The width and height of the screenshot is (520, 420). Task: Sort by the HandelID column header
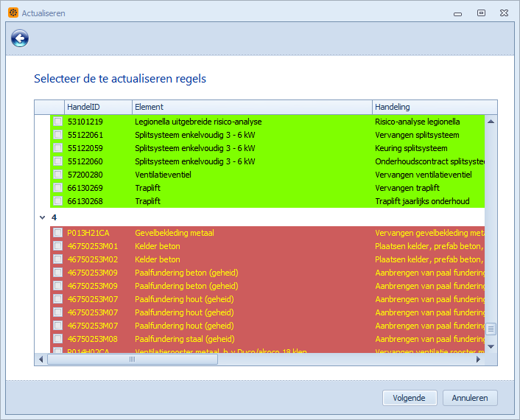point(98,107)
